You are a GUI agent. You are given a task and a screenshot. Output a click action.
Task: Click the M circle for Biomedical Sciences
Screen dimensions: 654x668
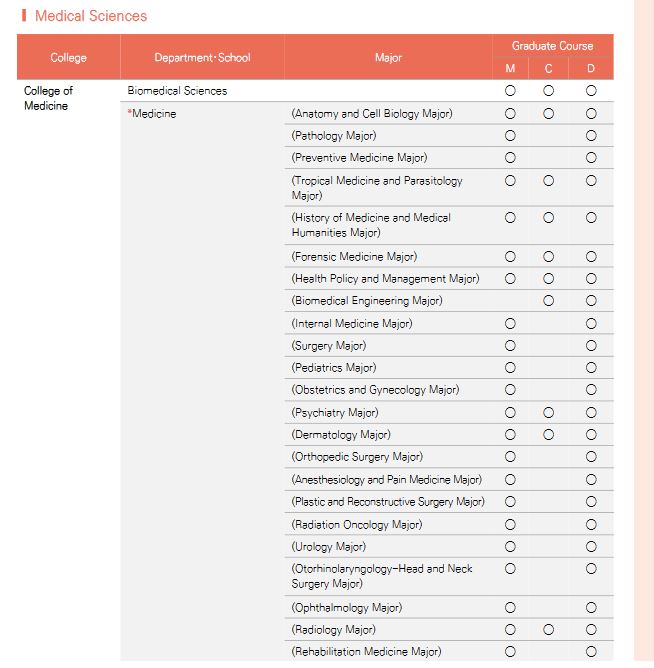[510, 91]
